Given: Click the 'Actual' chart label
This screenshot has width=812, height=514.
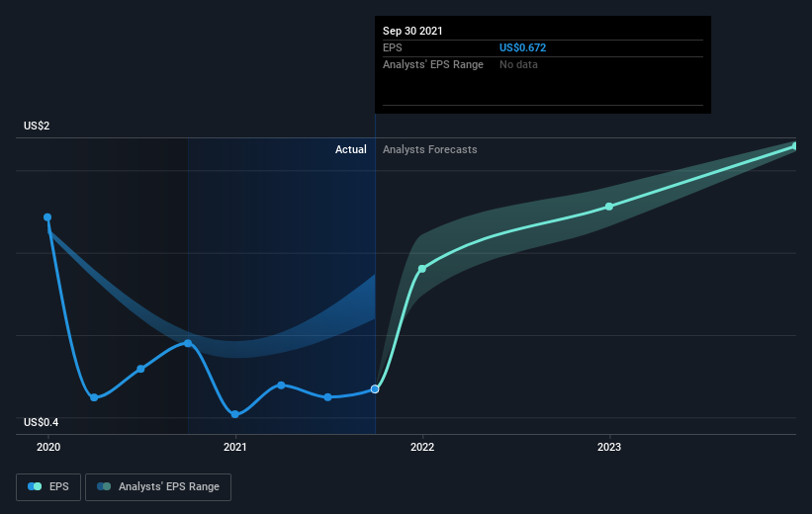Looking at the screenshot, I should coord(350,149).
